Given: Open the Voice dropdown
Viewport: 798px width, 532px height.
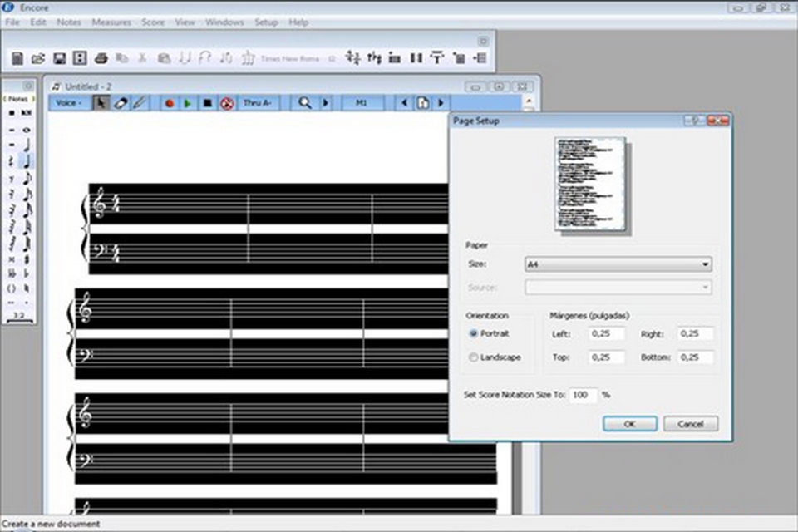Looking at the screenshot, I should (69, 103).
